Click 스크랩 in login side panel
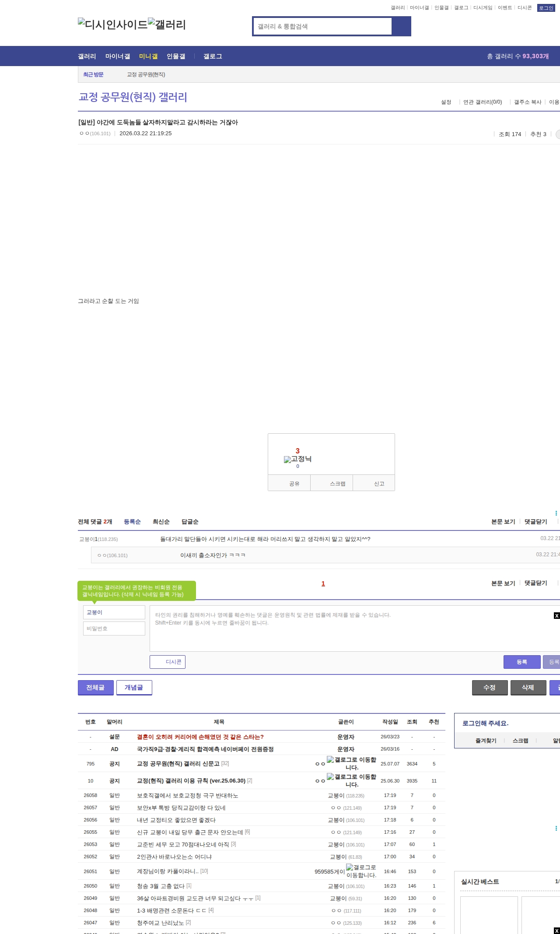Image resolution: width=560 pixels, height=934 pixels. 521,741
